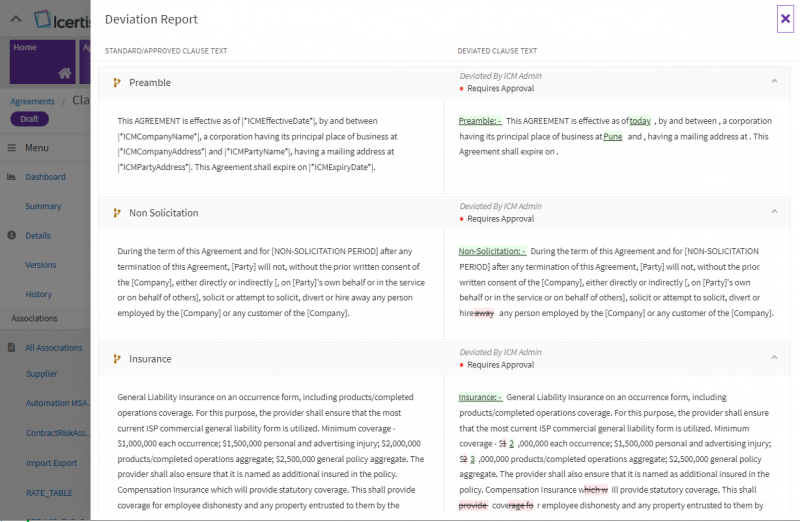Viewport: 800px width, 522px height.
Task: Go to the Agreements breadcrumb
Action: pos(32,102)
